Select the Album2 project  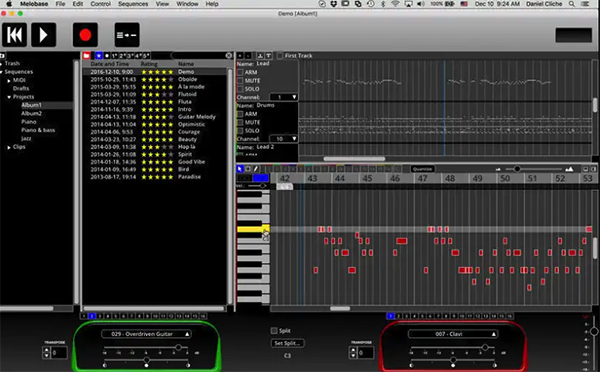coord(31,114)
